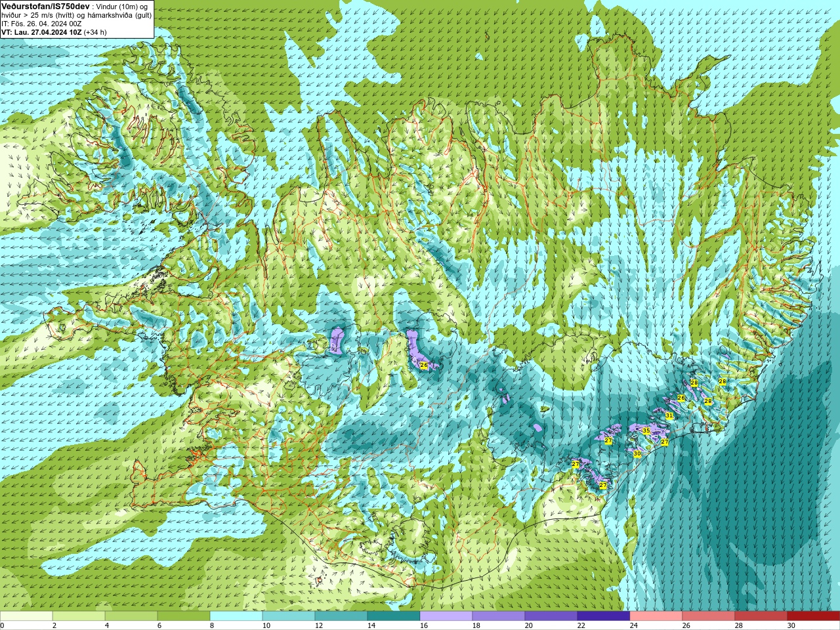Image resolution: width=840 pixels, height=630 pixels.
Task: Click the legend tick label '14'
Action: click(x=371, y=625)
